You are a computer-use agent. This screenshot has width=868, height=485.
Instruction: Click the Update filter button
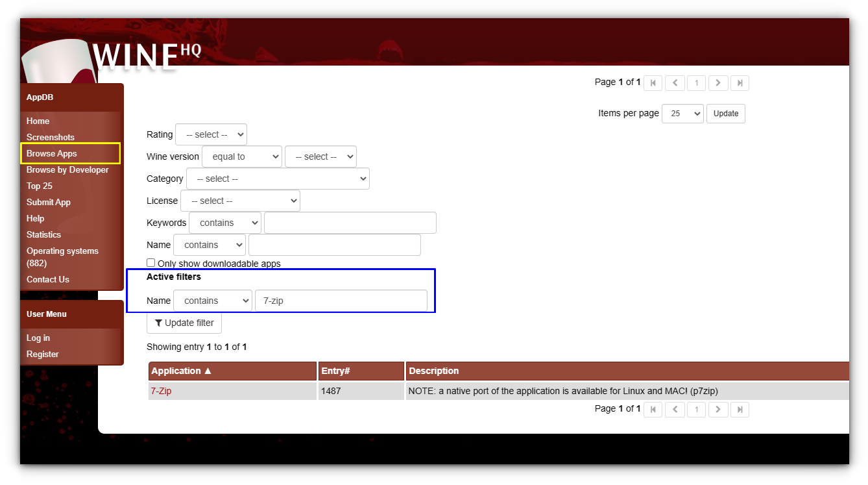point(184,323)
